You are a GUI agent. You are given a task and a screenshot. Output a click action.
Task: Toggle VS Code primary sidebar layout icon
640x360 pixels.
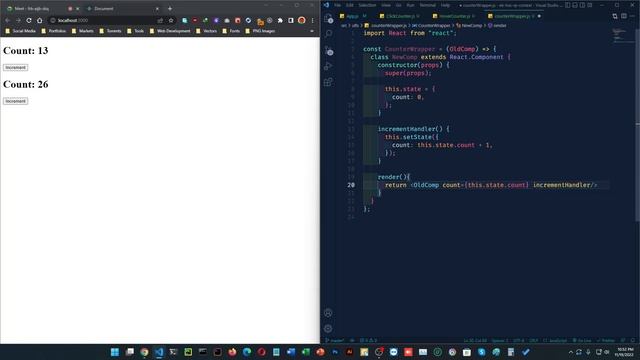point(567,5)
